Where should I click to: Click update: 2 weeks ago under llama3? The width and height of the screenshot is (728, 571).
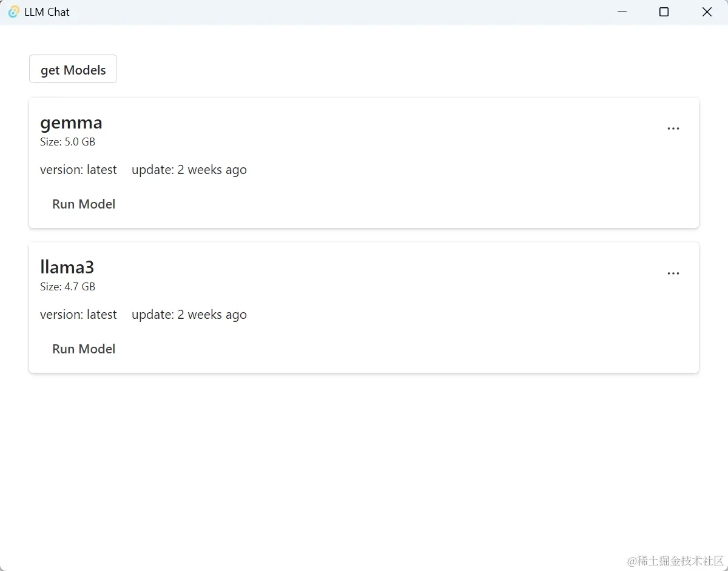click(189, 315)
